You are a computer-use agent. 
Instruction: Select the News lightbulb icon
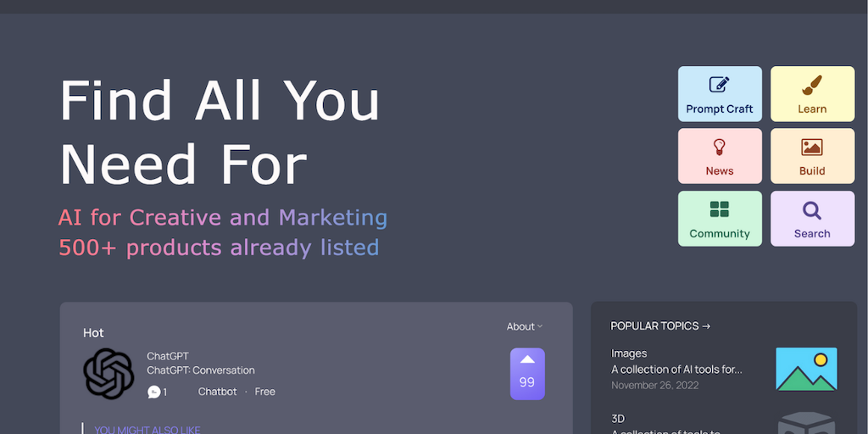pos(720,147)
